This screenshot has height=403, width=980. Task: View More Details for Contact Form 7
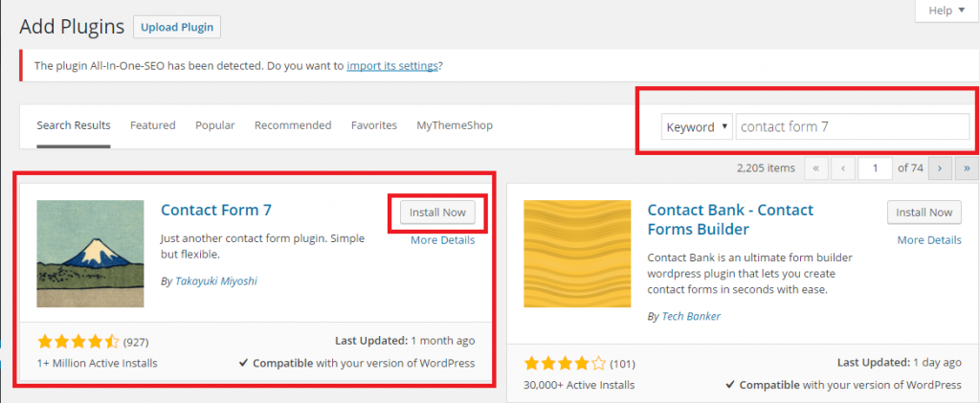point(442,240)
